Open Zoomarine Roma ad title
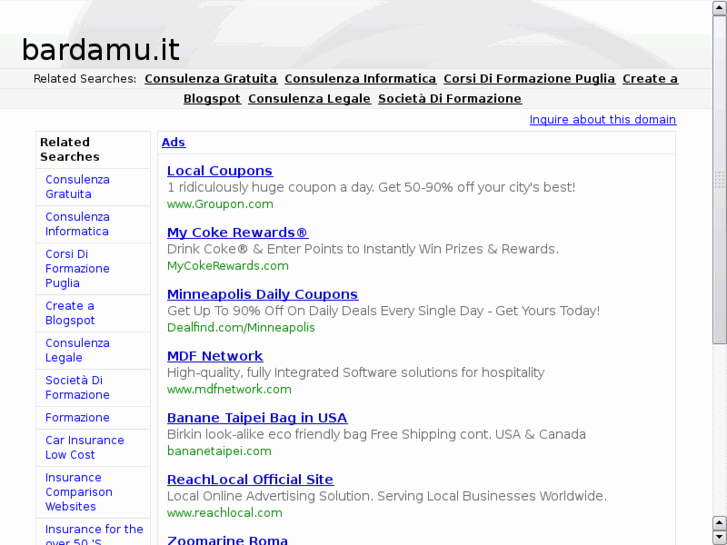 (x=227, y=540)
